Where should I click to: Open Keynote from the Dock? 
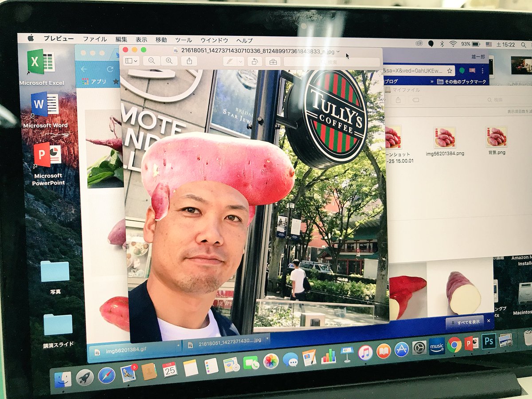[x=347, y=354]
